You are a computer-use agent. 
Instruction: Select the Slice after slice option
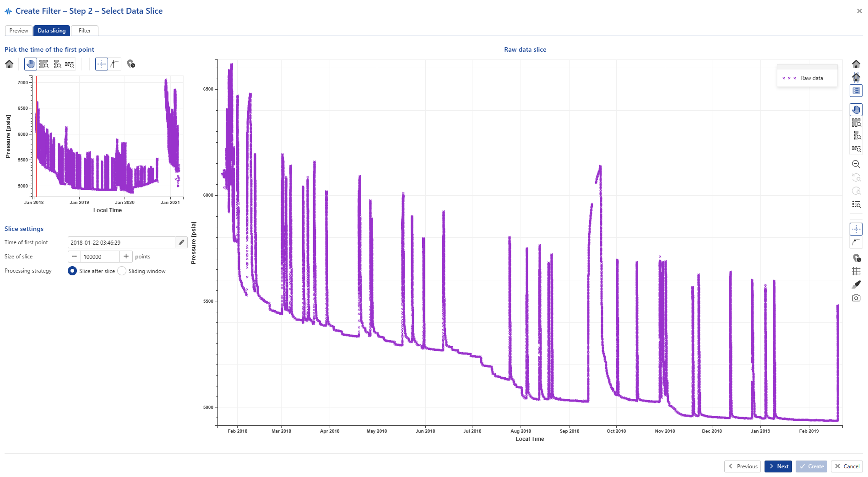[x=72, y=271]
